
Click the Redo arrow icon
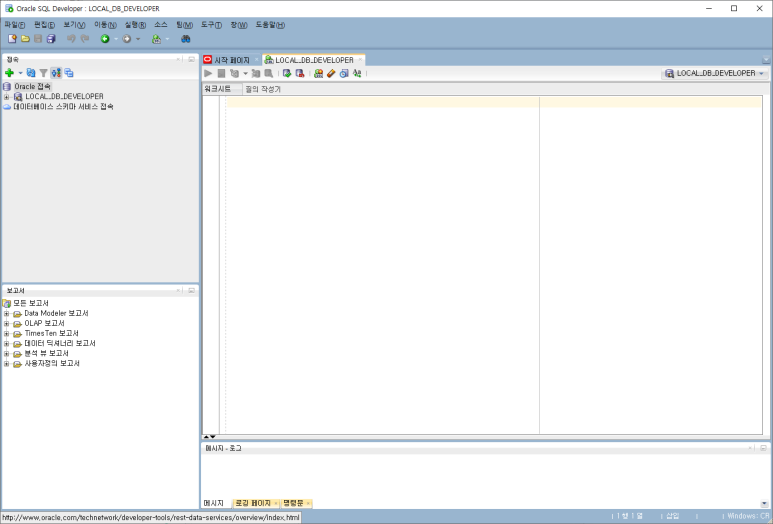click(x=85, y=38)
